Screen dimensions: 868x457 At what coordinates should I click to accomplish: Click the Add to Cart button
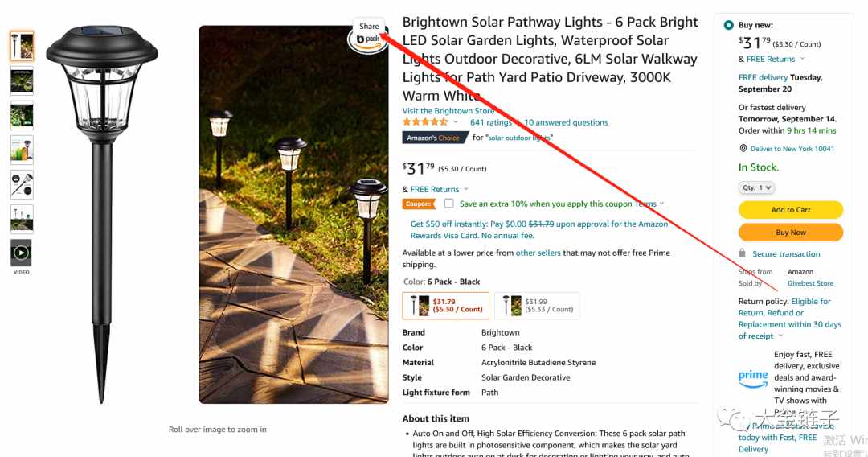[x=791, y=210]
